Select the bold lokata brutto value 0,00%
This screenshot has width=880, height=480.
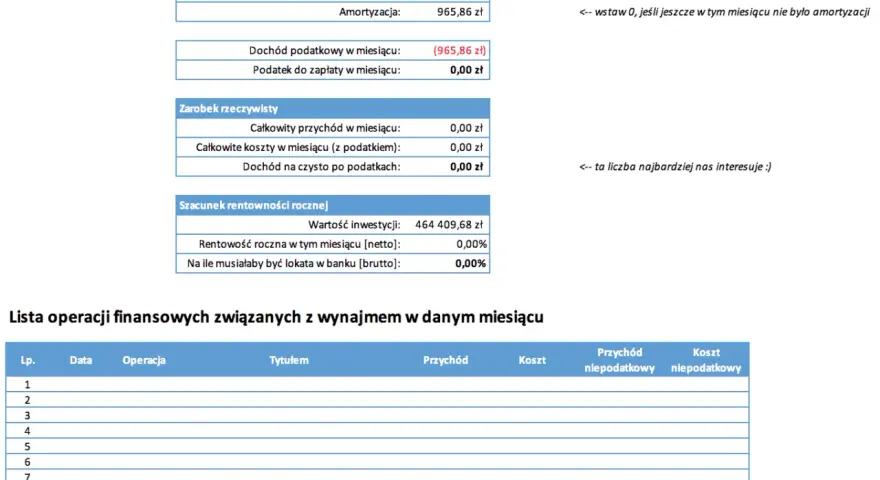pos(470,263)
